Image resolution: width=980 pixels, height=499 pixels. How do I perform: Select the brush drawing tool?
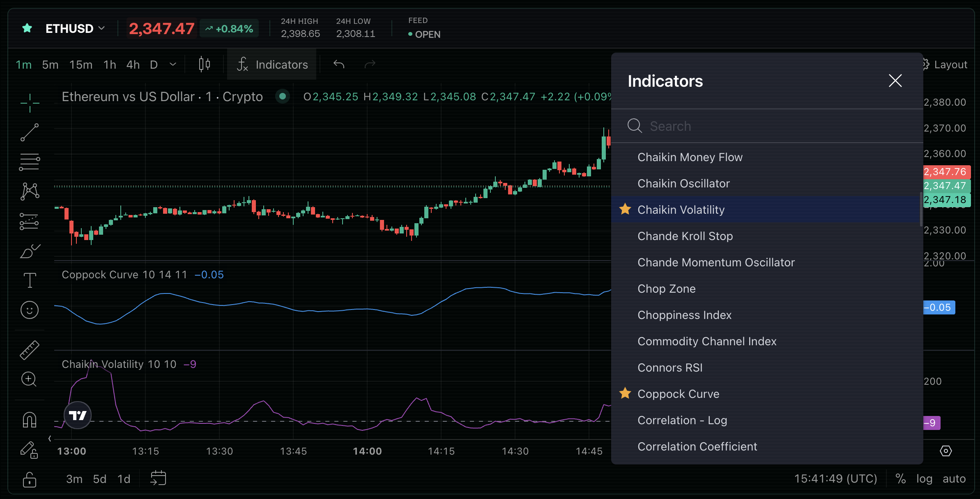click(30, 251)
